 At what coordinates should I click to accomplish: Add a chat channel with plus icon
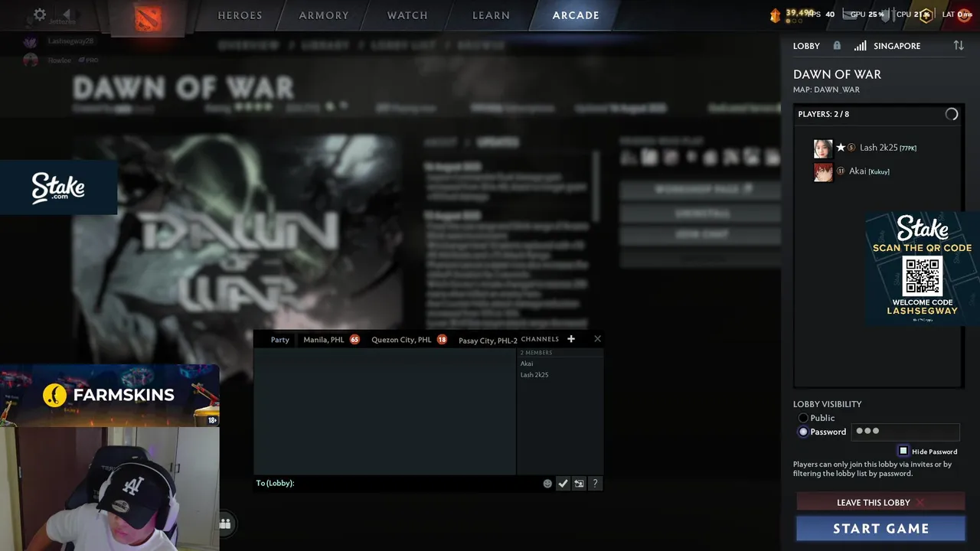[570, 339]
